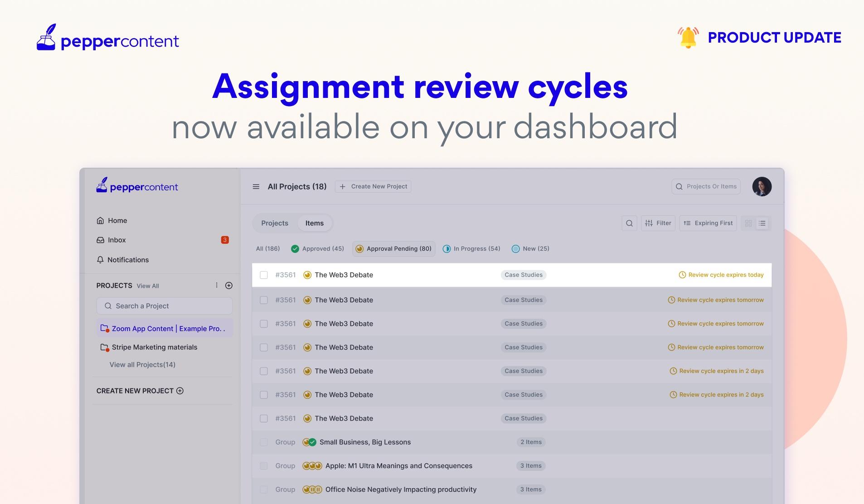Click folder icon of Stripe Marketing materials
This screenshot has width=864, height=504.
(x=105, y=348)
